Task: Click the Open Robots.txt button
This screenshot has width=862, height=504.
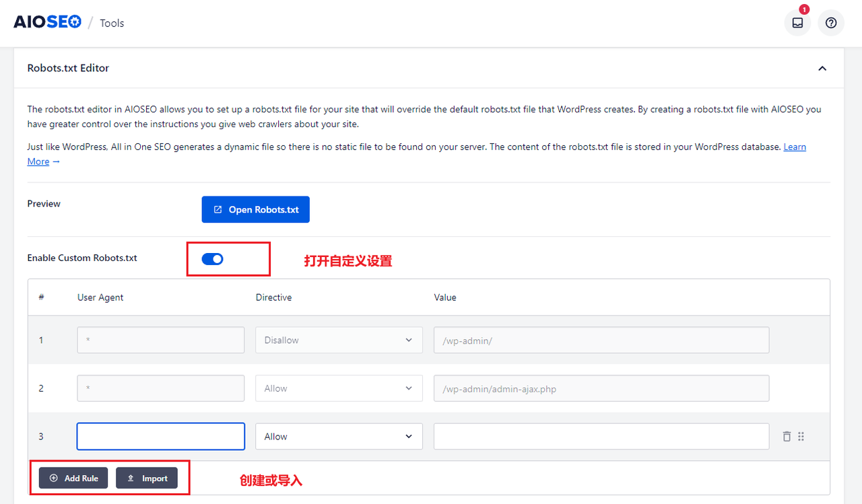Action: click(x=256, y=209)
